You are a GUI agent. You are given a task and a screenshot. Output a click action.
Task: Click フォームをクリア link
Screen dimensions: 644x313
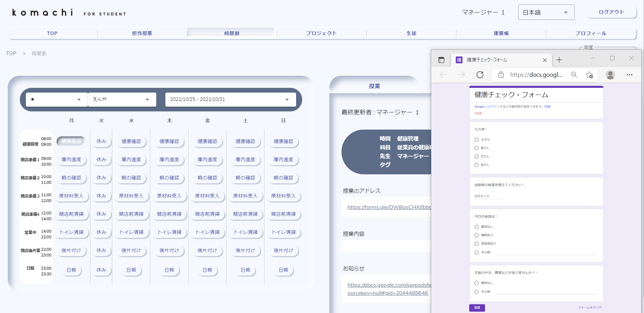590,308
